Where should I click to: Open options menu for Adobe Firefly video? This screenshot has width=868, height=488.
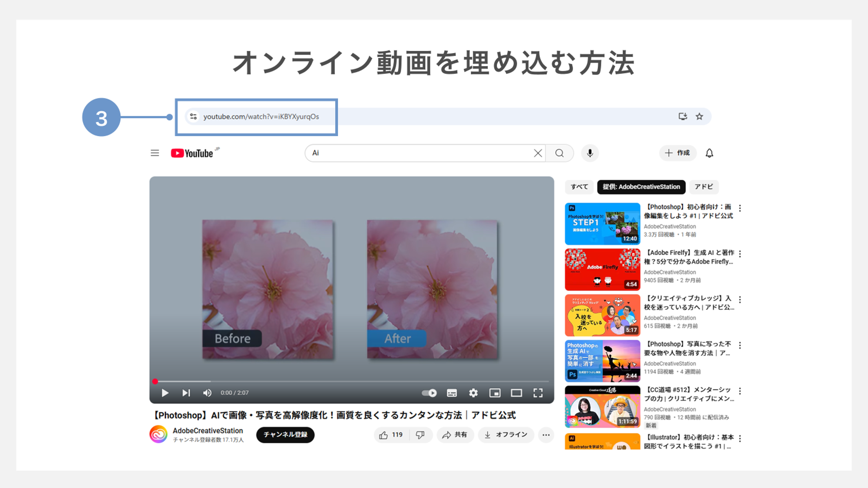(x=740, y=254)
